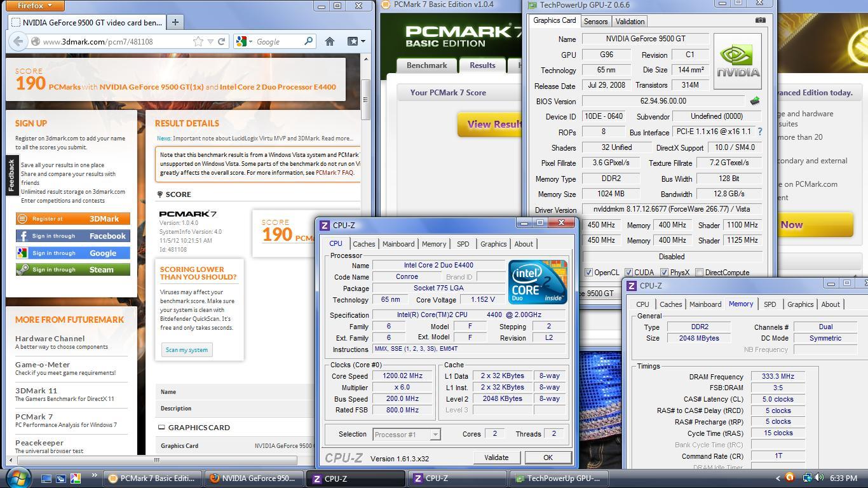Click Validate button in CPU-Z
Image resolution: width=868 pixels, height=488 pixels.
[x=496, y=457]
